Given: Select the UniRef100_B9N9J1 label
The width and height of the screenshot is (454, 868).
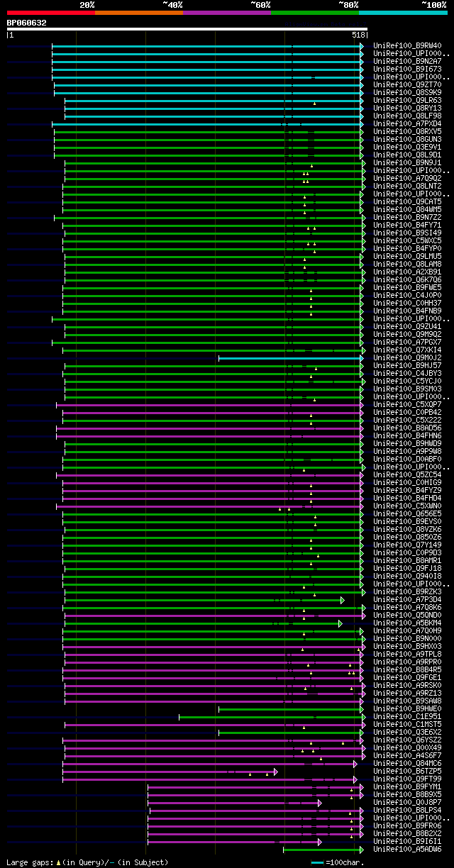Looking at the screenshot, I should click(x=407, y=163).
